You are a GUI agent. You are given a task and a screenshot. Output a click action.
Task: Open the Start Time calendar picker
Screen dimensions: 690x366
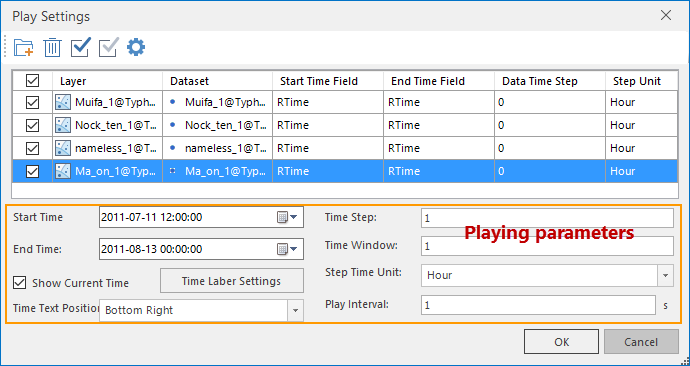point(287,217)
